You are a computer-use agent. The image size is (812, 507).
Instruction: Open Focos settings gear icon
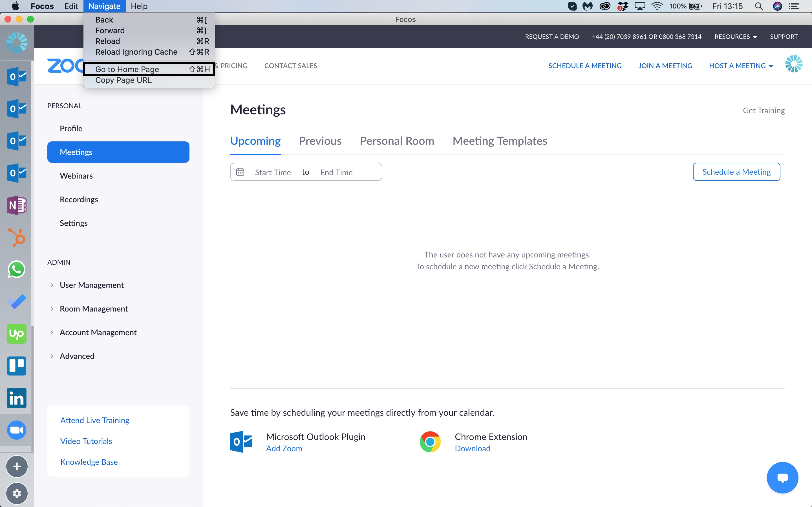point(16,493)
